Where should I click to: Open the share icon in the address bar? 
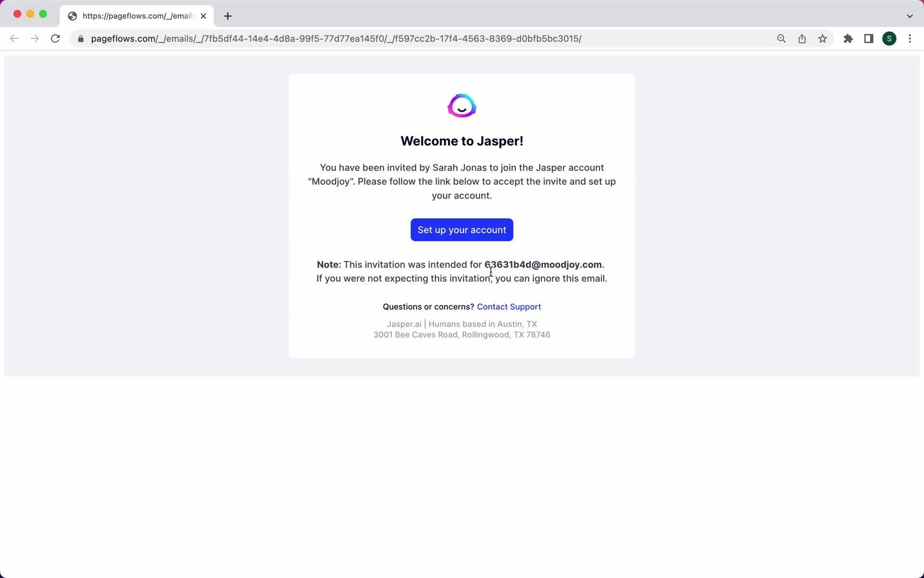(802, 39)
